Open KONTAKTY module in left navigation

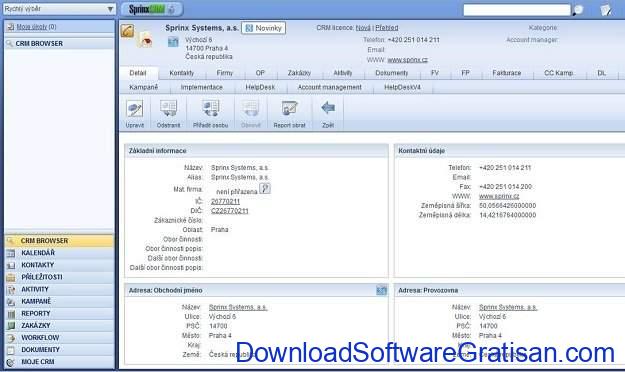pyautogui.click(x=59, y=265)
